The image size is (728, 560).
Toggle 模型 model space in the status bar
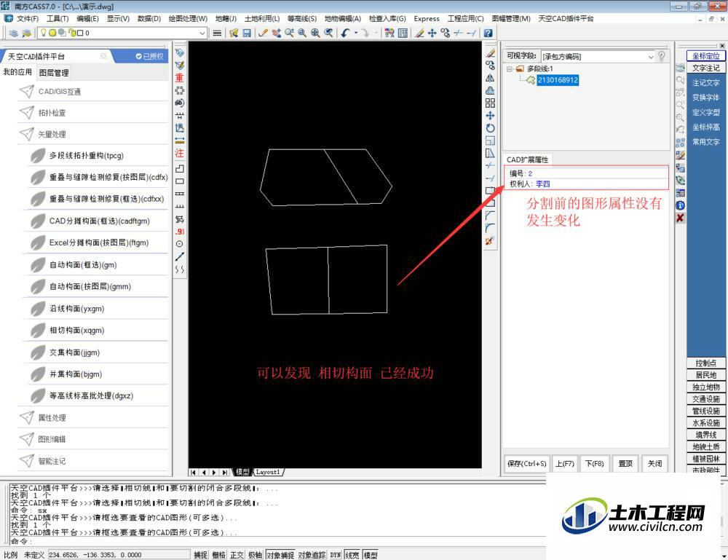(x=370, y=555)
